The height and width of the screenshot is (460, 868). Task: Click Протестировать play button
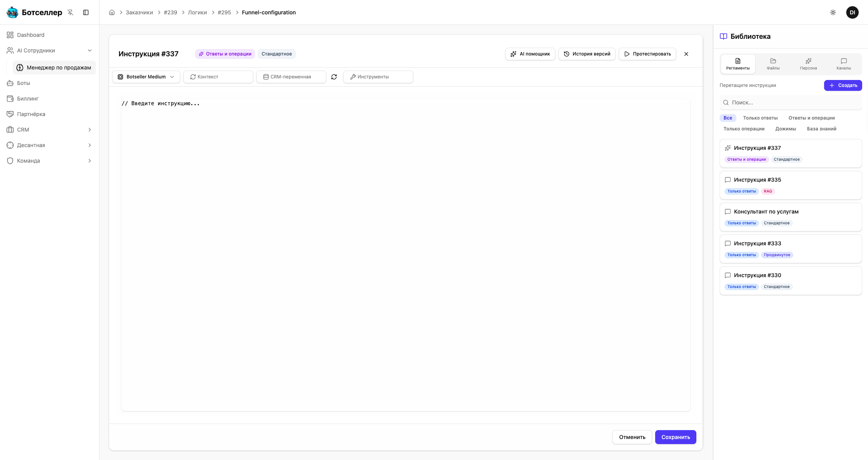[647, 54]
